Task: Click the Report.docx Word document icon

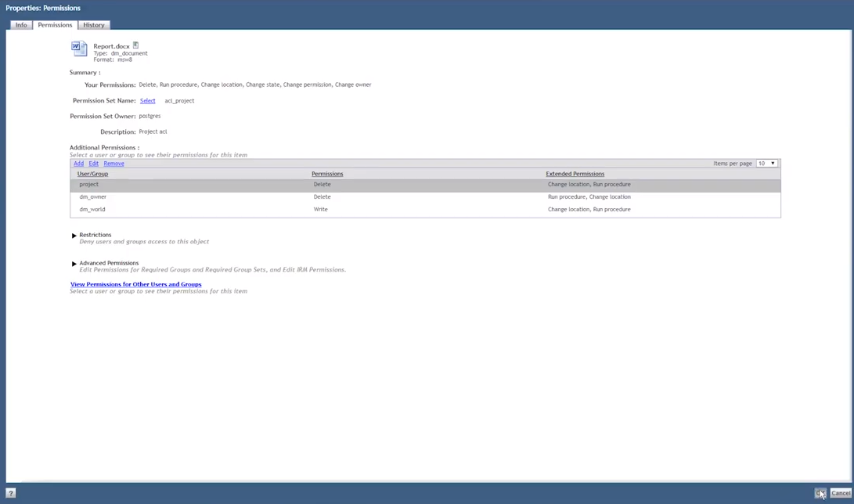Action: [79, 49]
